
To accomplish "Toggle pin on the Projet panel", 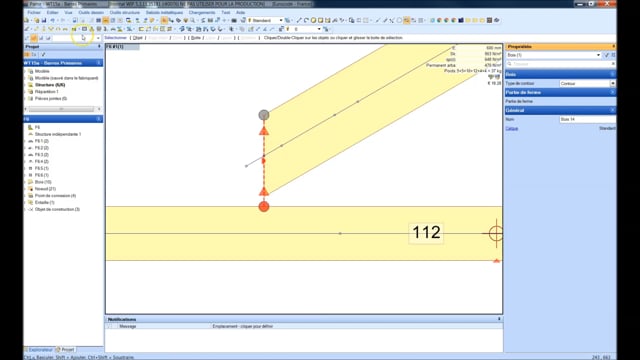I will tap(99, 47).
